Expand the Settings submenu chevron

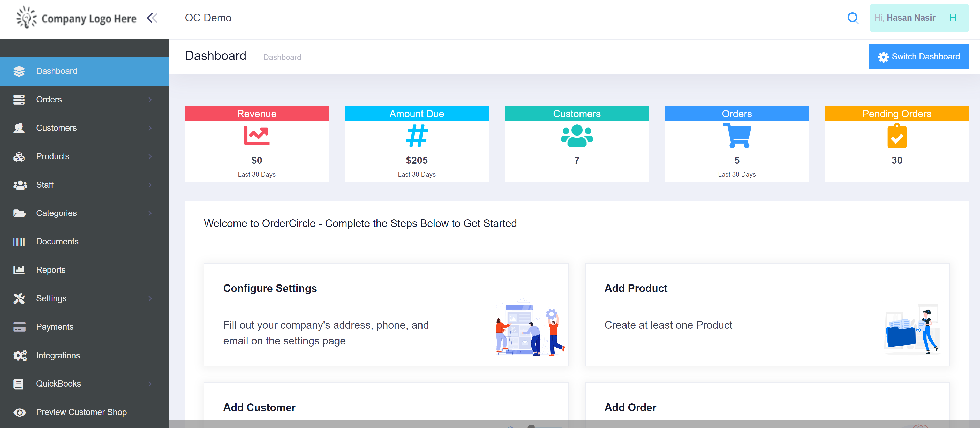point(150,299)
